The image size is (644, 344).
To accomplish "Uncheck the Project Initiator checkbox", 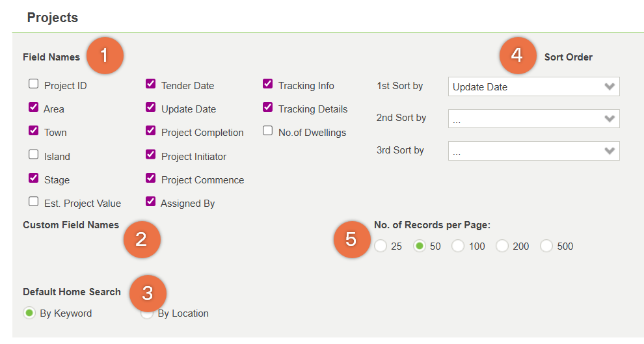I will (x=151, y=155).
